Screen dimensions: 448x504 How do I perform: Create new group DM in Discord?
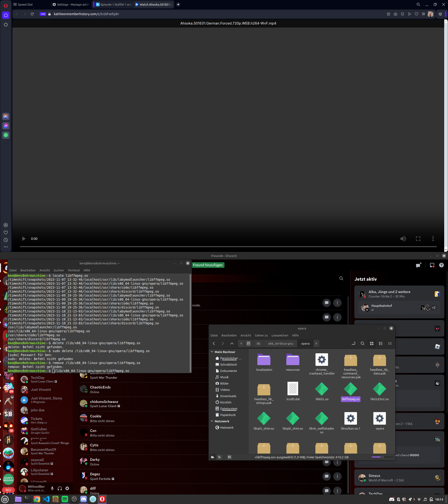coord(418,265)
